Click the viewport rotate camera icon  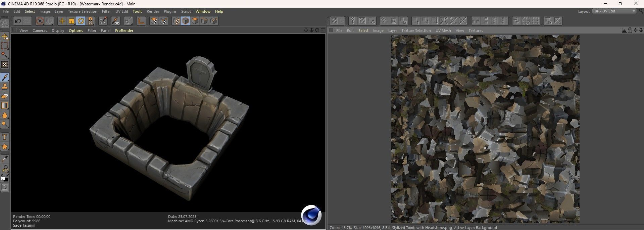(317, 30)
